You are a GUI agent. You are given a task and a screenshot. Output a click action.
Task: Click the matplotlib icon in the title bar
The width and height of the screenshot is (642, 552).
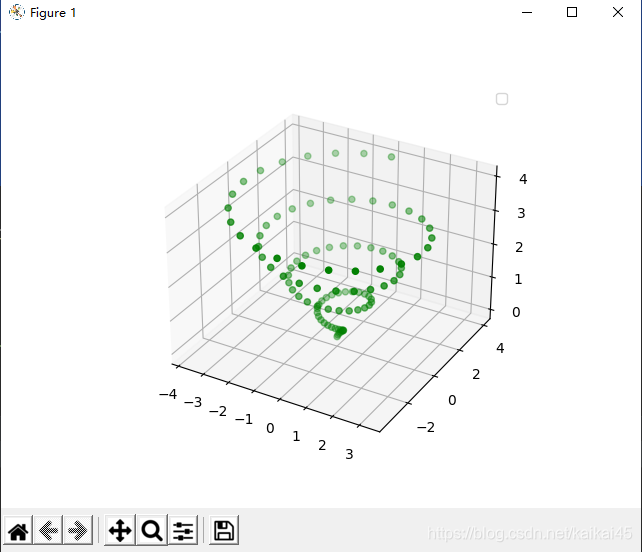pos(17,12)
